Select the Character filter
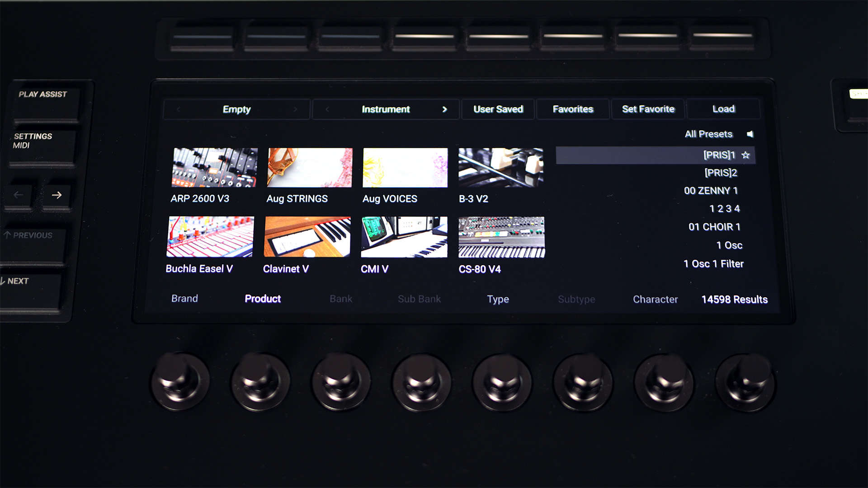Image resolution: width=868 pixels, height=488 pixels. click(655, 299)
